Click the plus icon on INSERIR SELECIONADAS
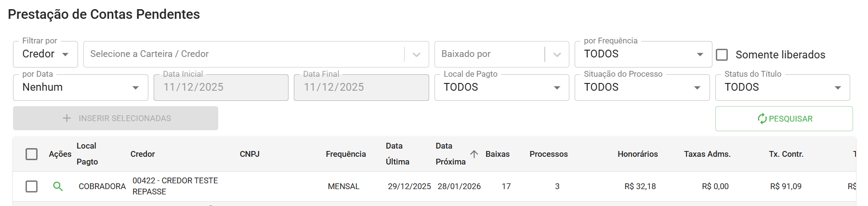The height and width of the screenshot is (206, 868). point(67,118)
